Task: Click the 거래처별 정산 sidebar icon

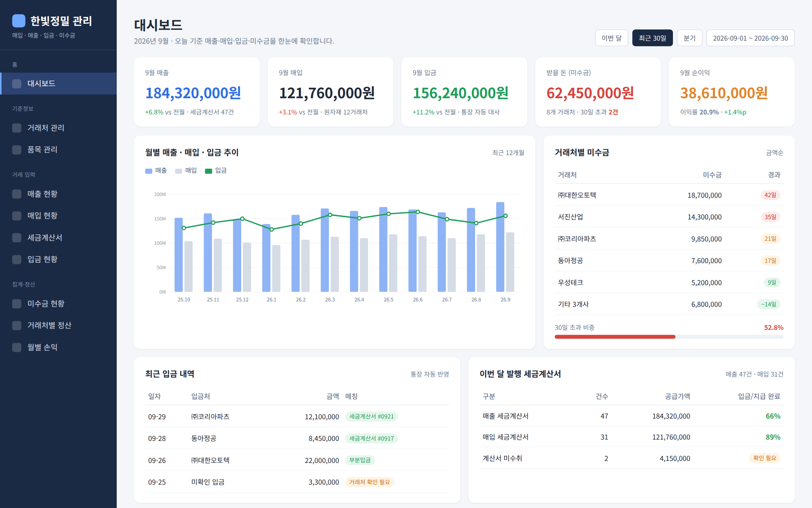Action: pyautogui.click(x=17, y=325)
